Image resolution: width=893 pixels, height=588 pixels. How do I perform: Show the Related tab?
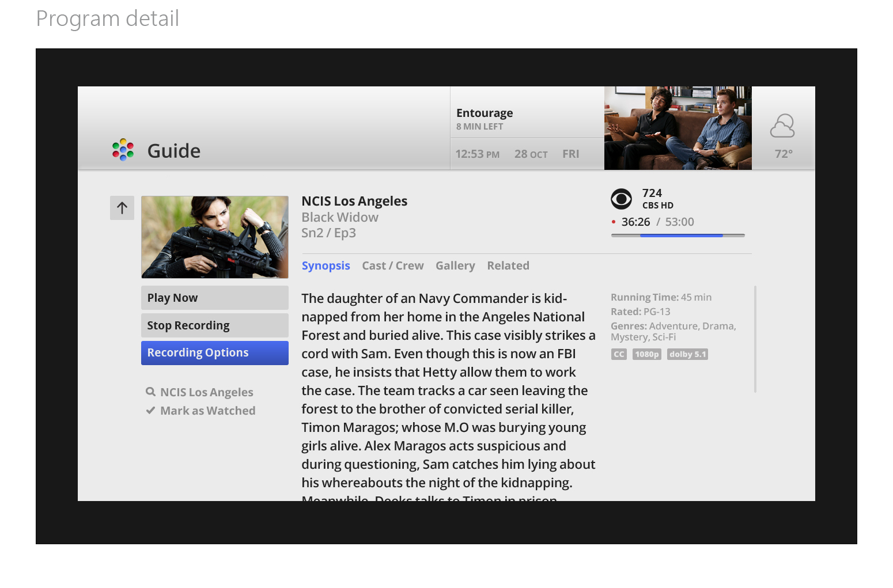pyautogui.click(x=508, y=265)
